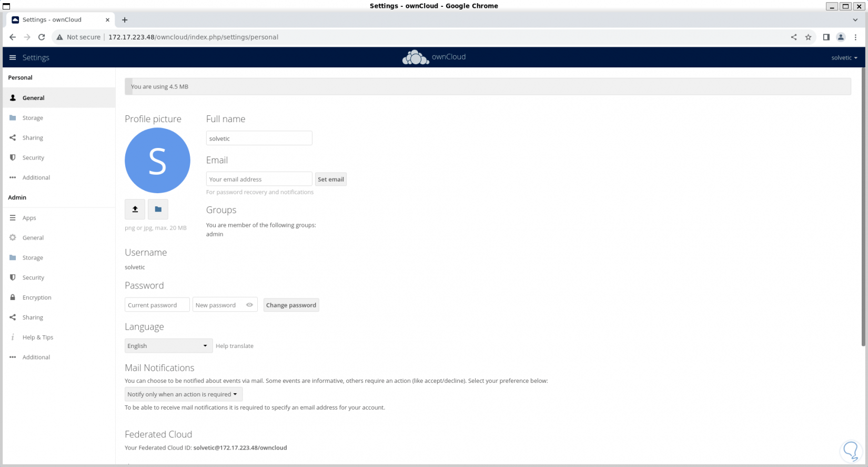
Task: Open Personal General settings
Action: (59, 98)
